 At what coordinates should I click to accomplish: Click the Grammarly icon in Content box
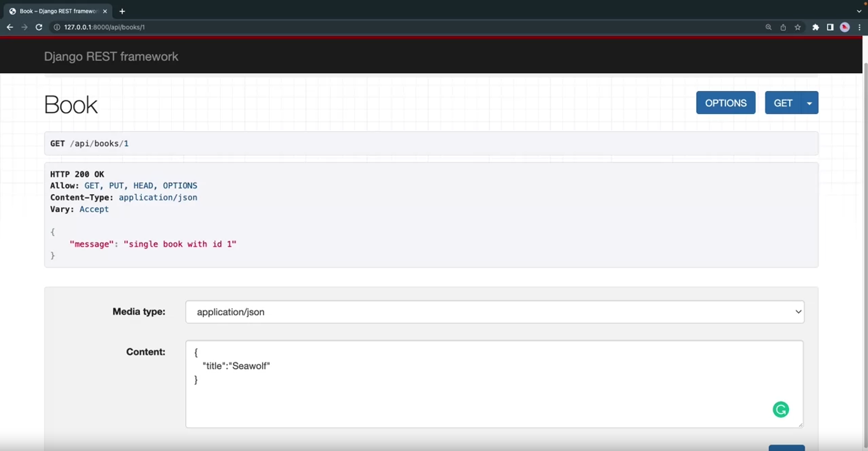(780, 410)
